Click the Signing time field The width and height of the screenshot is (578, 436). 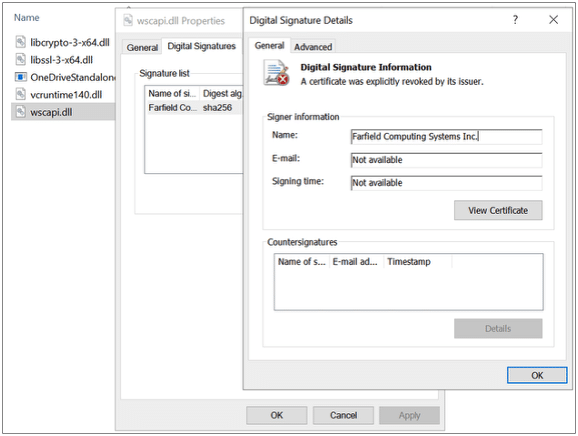click(446, 183)
